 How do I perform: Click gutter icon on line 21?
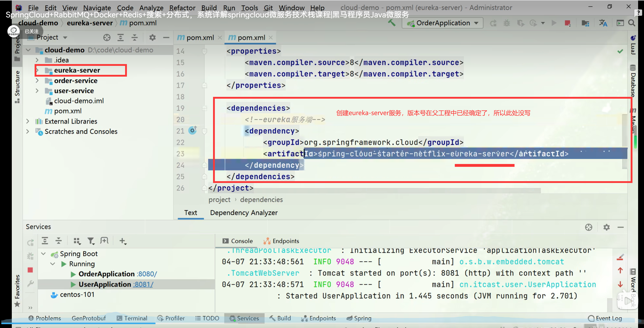click(x=193, y=130)
